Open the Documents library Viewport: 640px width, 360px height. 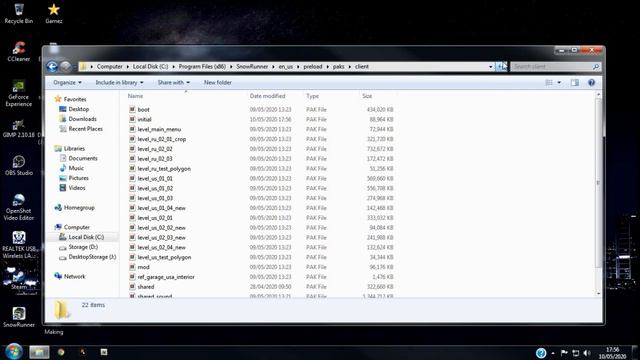coord(78,158)
